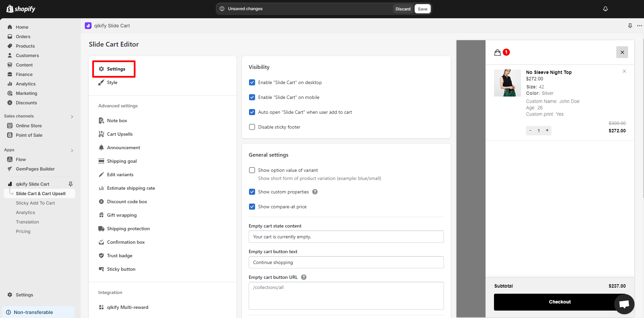
Task: Open the Style editor
Action: tap(112, 82)
